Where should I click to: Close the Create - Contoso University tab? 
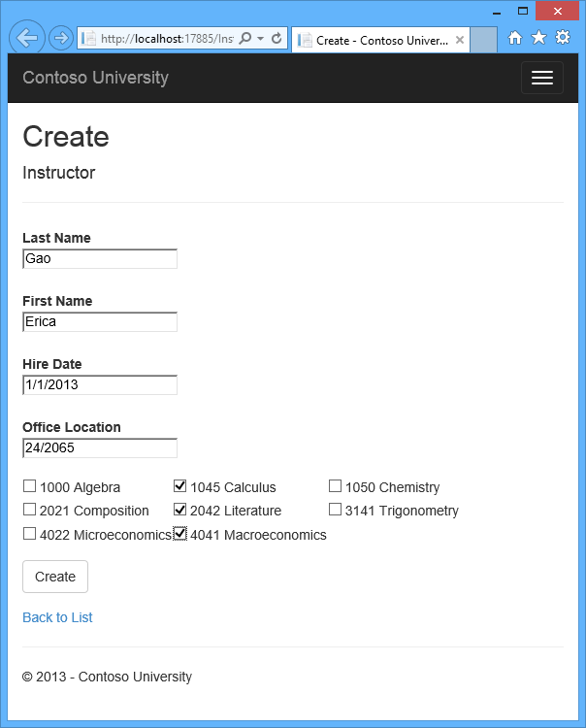pos(459,40)
